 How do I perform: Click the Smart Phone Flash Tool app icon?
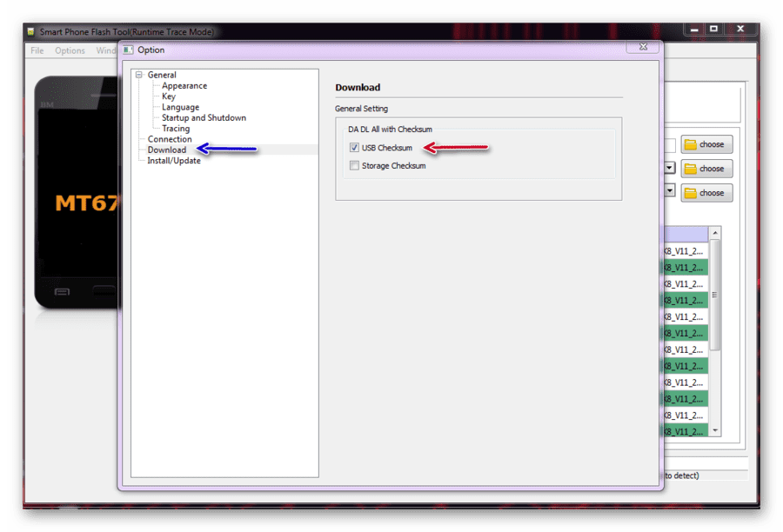click(x=31, y=32)
